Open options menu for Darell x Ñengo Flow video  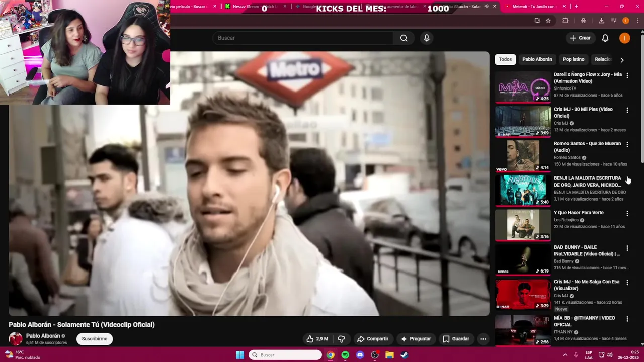[x=627, y=75]
